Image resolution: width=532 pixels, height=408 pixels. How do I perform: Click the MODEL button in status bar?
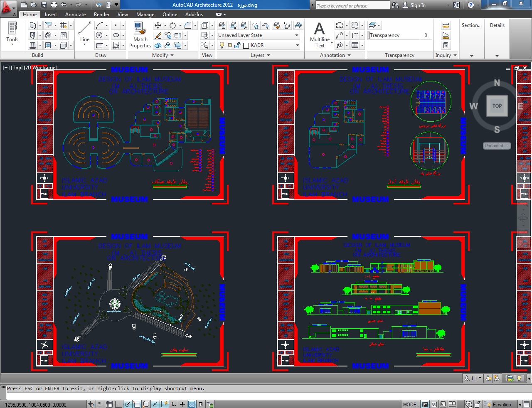411,404
